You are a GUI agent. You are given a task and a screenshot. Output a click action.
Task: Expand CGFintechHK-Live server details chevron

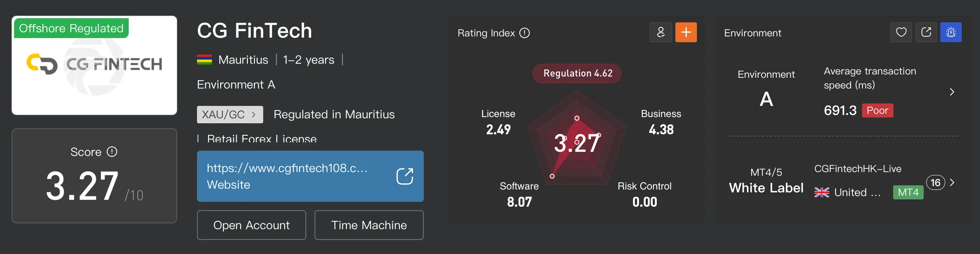click(952, 182)
